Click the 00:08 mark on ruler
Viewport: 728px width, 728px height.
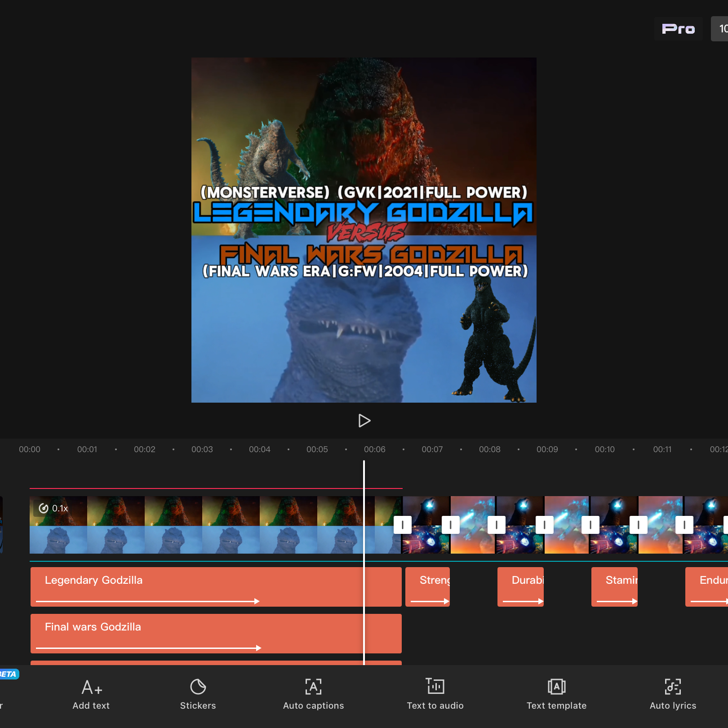click(x=490, y=449)
